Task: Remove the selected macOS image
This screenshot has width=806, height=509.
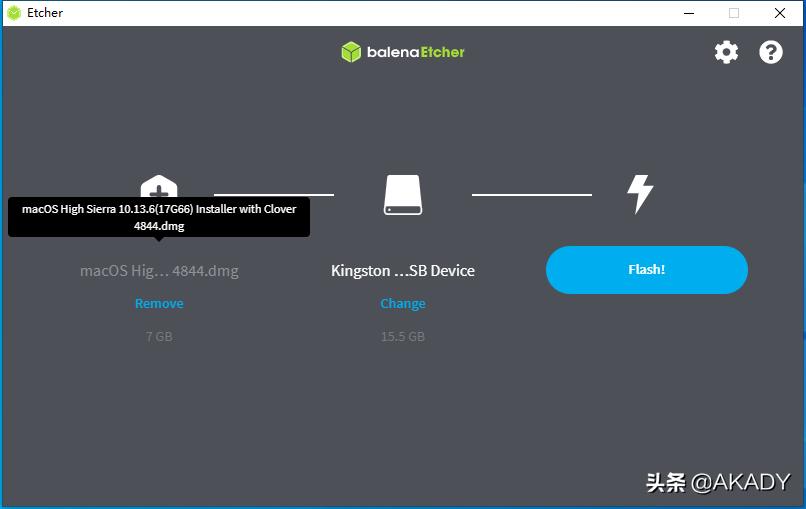Action: coord(159,303)
